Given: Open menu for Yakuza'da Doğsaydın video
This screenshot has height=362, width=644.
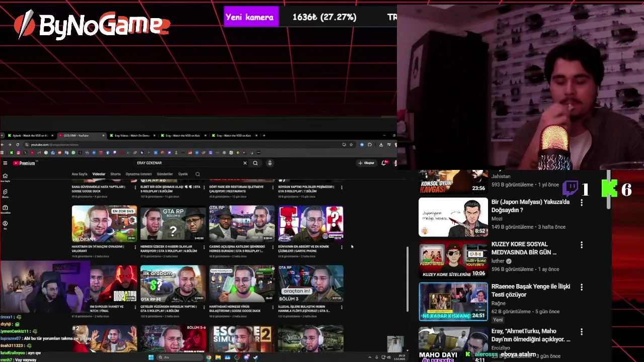Looking at the screenshot, I should point(582,203).
